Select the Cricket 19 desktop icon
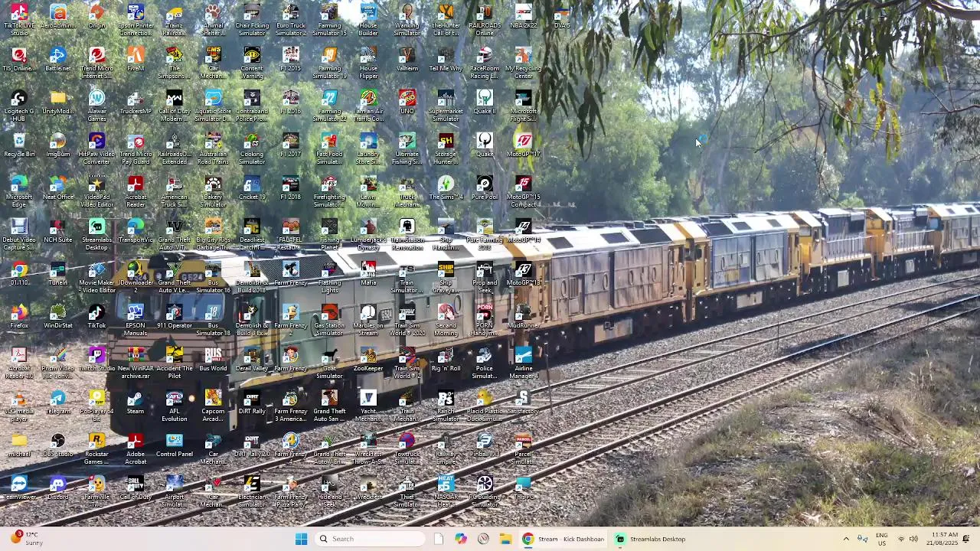 tap(252, 188)
